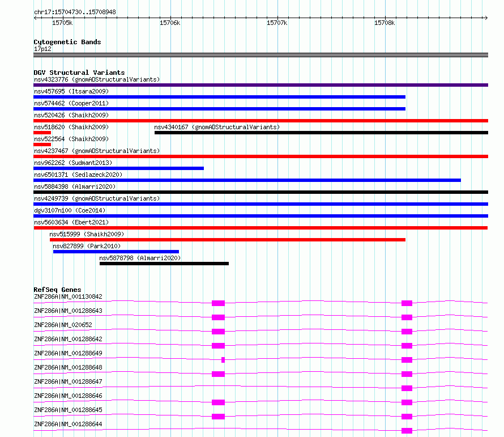Screen dimensions: 504x437
Task: Select the gray 17p12 band bar
Action: point(260,55)
